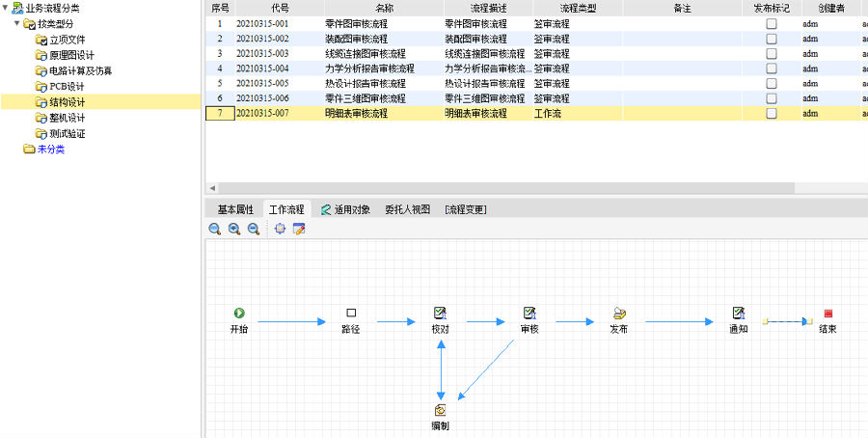Click the 备注 column header
This screenshot has height=438, width=868.
click(683, 9)
